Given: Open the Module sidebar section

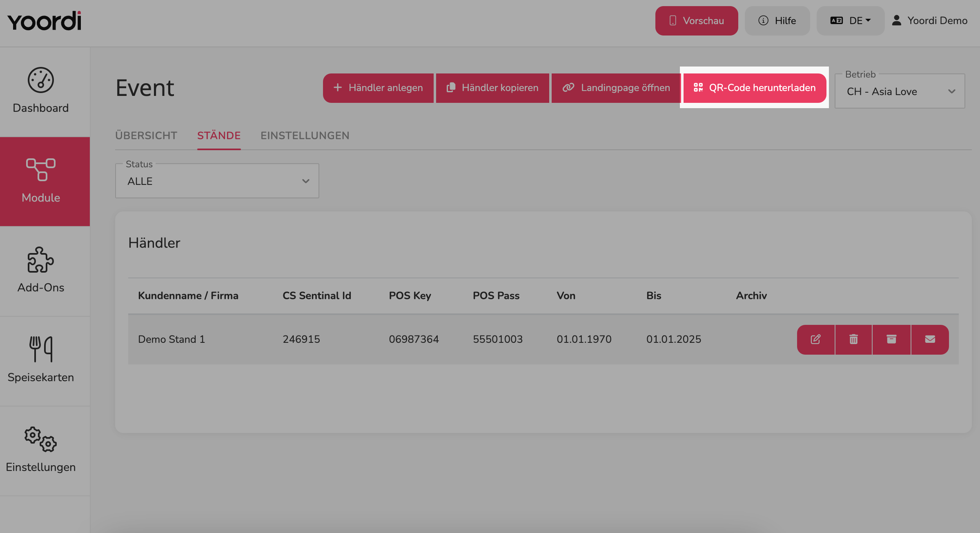Looking at the screenshot, I should [41, 181].
